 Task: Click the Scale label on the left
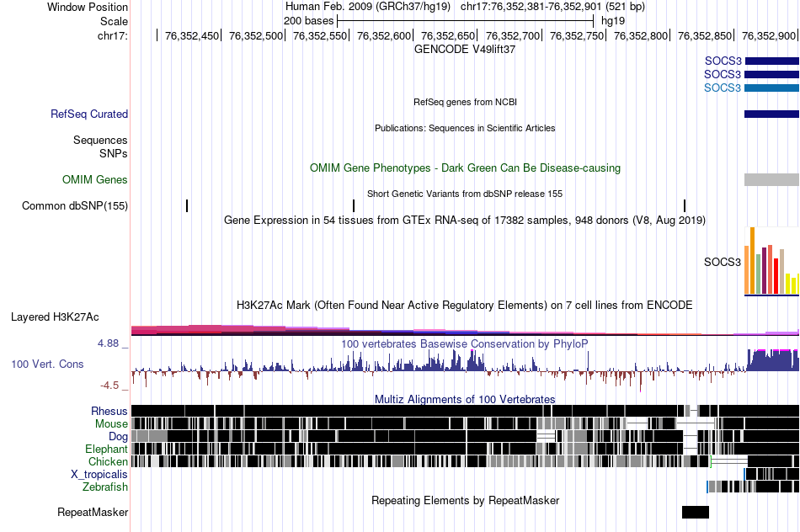click(114, 21)
